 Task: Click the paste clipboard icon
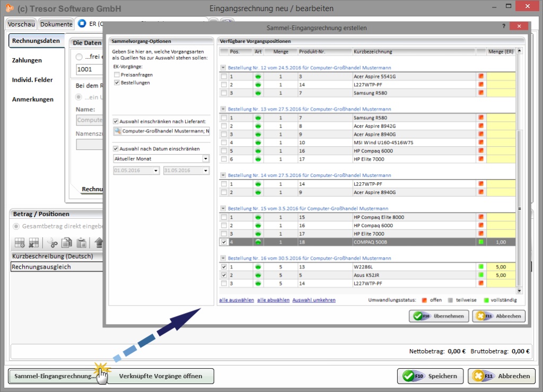81,243
